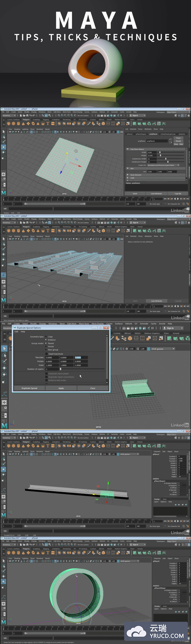Click the Copy Tab button

(x=178, y=194)
